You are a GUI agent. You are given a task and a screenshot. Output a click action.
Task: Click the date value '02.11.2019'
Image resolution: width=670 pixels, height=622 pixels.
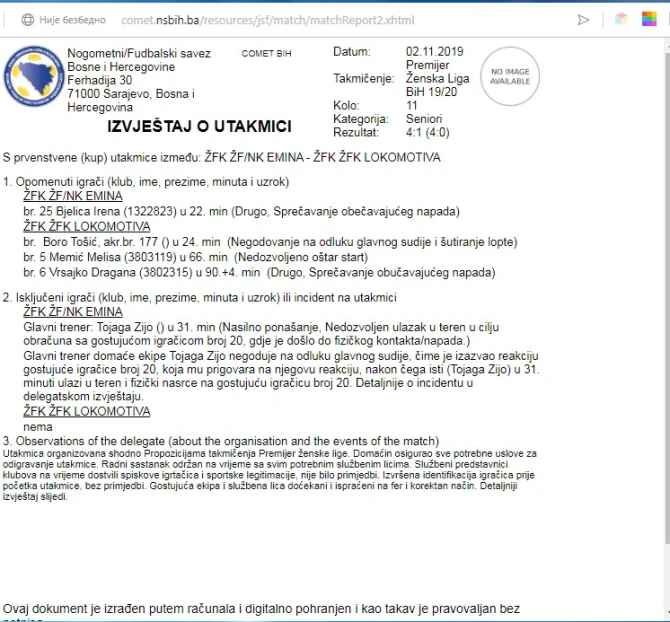coord(435,52)
